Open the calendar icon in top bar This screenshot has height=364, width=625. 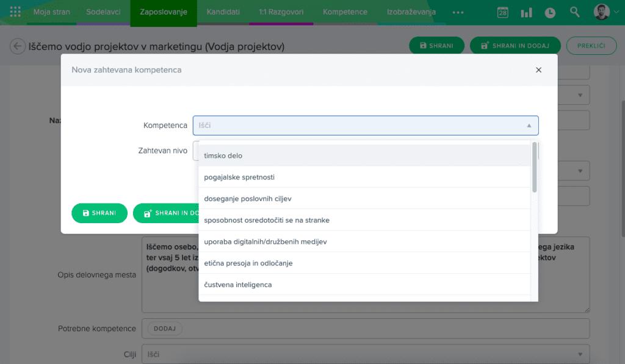[502, 12]
